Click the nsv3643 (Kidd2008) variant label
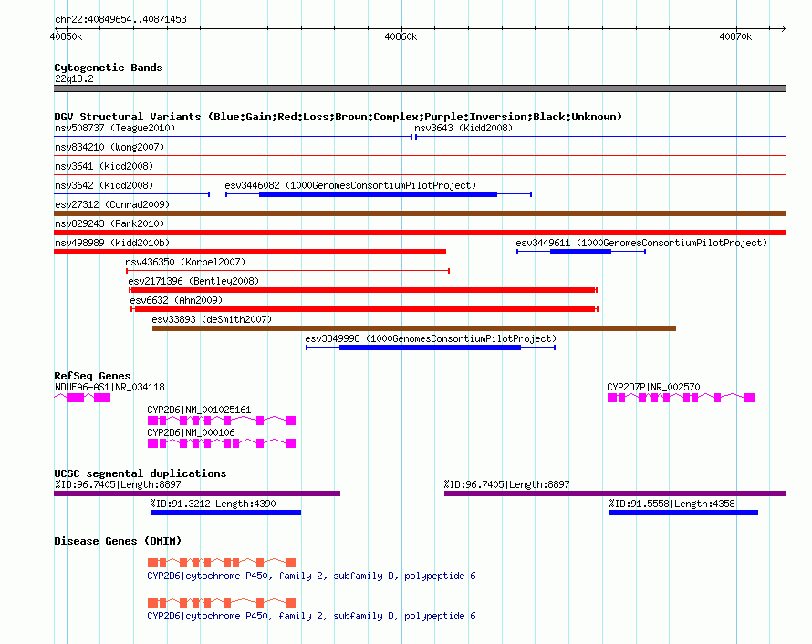Image resolution: width=812 pixels, height=644 pixels. 463,128
